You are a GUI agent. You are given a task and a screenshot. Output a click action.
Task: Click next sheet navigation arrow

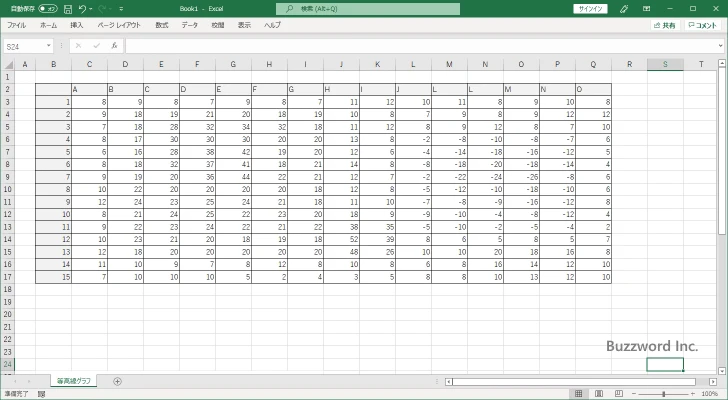pos(29,381)
